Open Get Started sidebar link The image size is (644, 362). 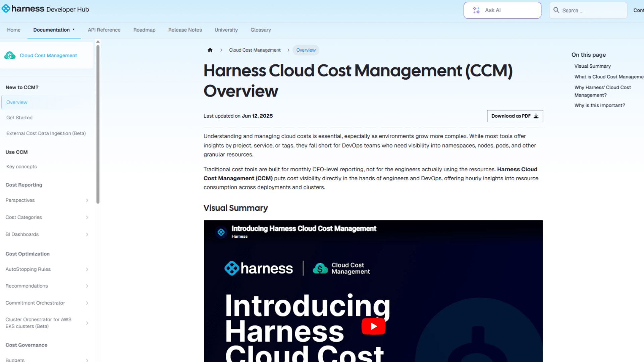[x=19, y=118]
